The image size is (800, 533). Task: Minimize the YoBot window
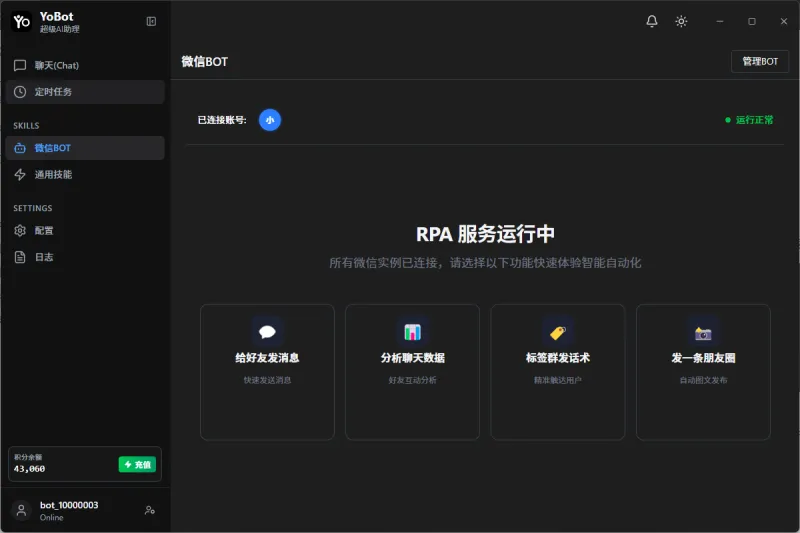pyautogui.click(x=720, y=21)
